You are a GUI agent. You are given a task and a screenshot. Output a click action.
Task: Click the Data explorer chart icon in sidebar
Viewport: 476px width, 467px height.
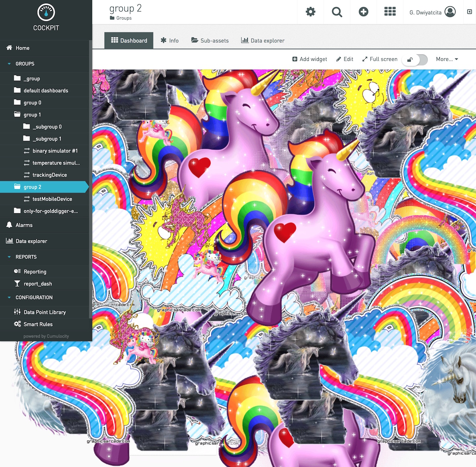(x=9, y=241)
